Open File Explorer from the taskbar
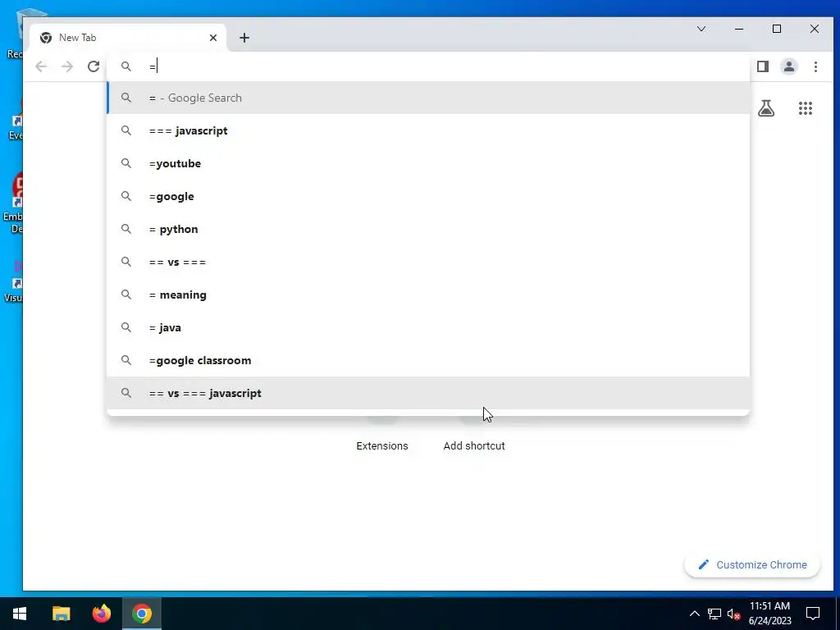 tap(61, 614)
